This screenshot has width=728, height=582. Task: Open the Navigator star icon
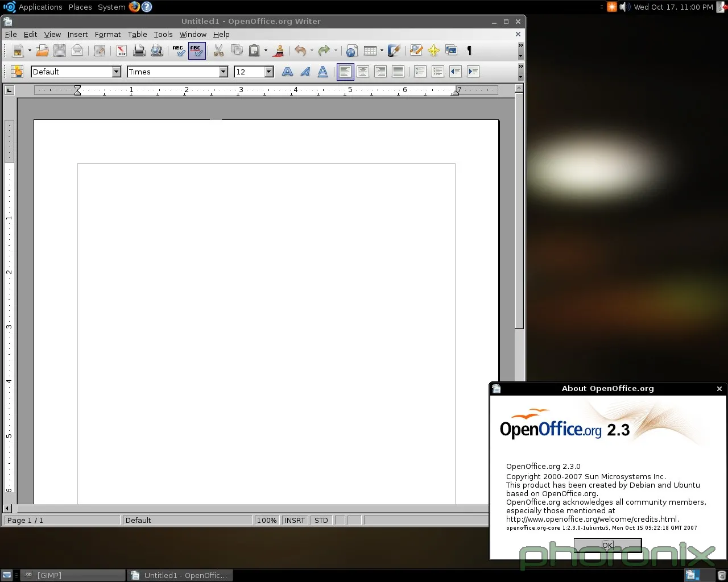tap(434, 51)
